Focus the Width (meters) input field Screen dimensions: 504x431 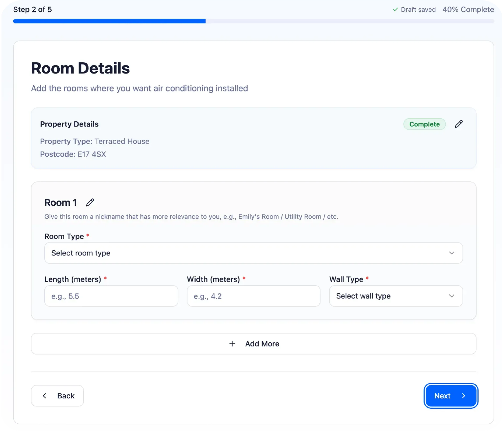(x=253, y=296)
